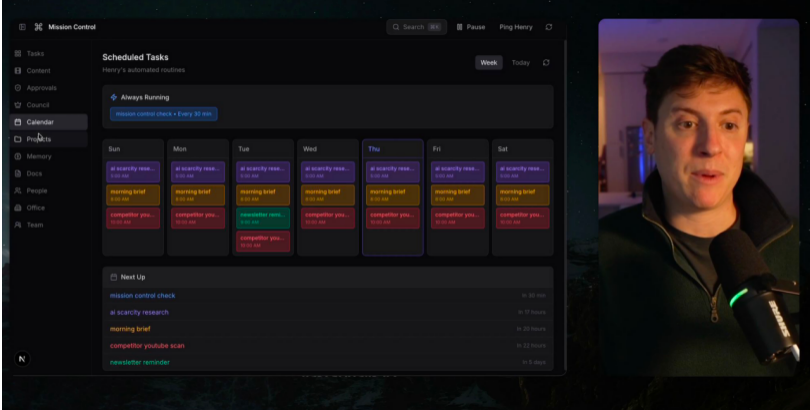810x410 pixels.
Task: Refresh the Scheduled Tasks view icon
Action: coord(546,62)
